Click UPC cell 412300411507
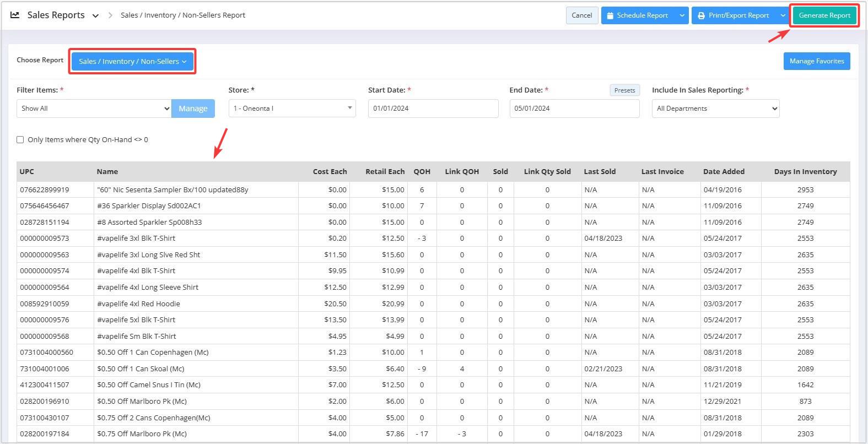 click(x=45, y=385)
